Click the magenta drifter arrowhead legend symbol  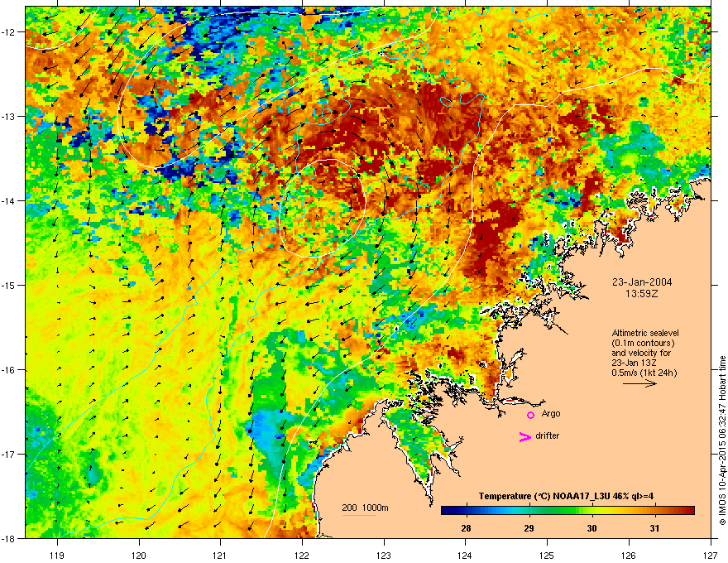525,436
